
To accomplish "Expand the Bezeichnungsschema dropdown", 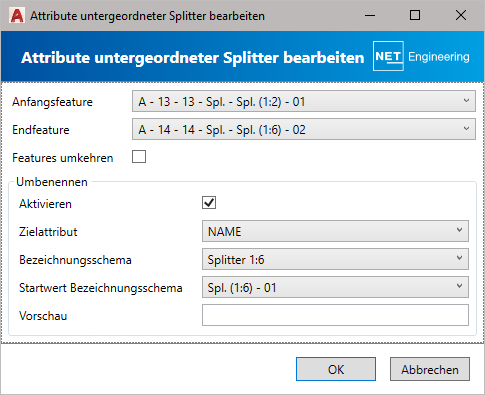I will 335,259.
